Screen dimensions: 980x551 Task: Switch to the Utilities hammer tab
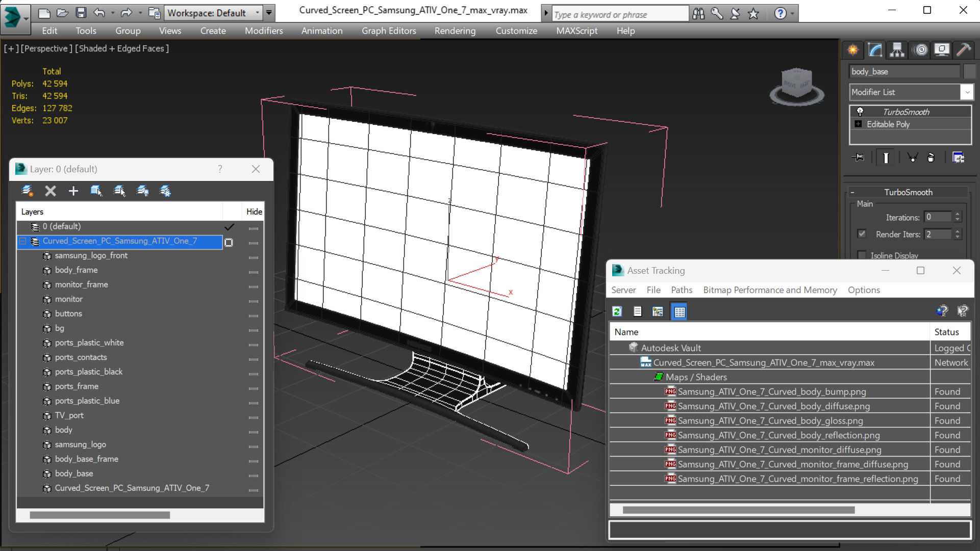pos(964,50)
